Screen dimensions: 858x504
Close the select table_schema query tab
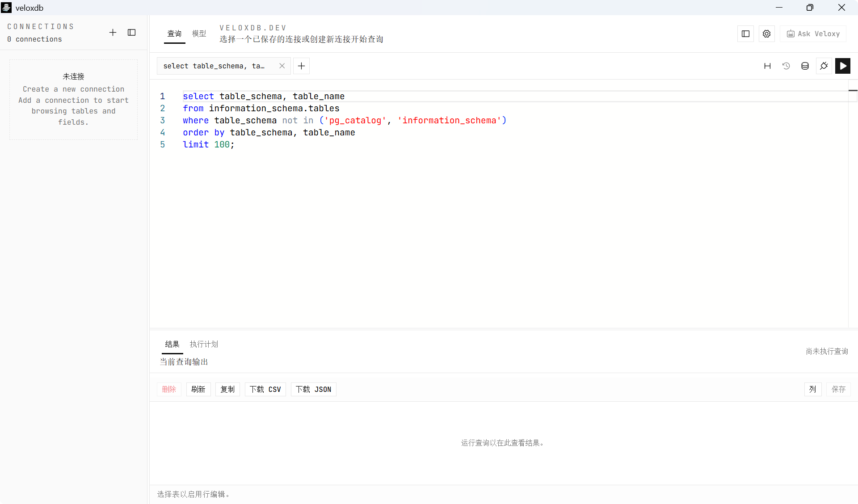click(x=282, y=66)
